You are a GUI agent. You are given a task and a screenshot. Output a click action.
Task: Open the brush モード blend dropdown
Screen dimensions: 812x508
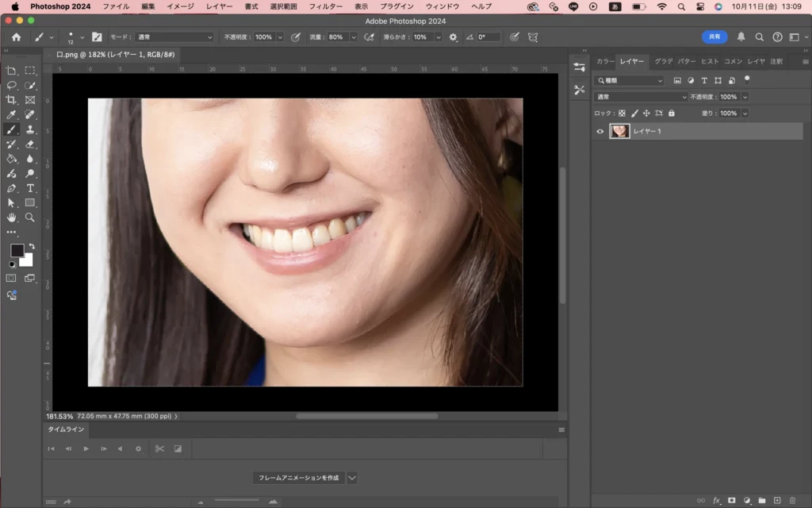coord(174,37)
